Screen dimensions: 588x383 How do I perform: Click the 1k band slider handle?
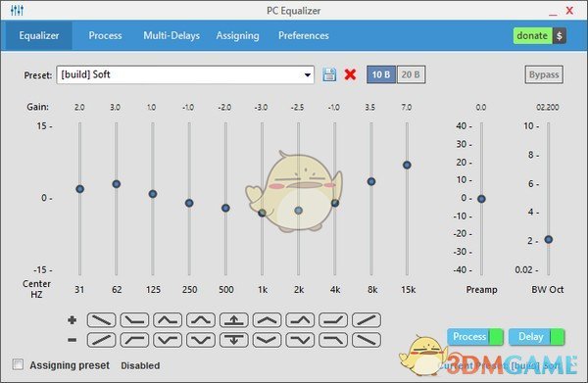pos(262,213)
